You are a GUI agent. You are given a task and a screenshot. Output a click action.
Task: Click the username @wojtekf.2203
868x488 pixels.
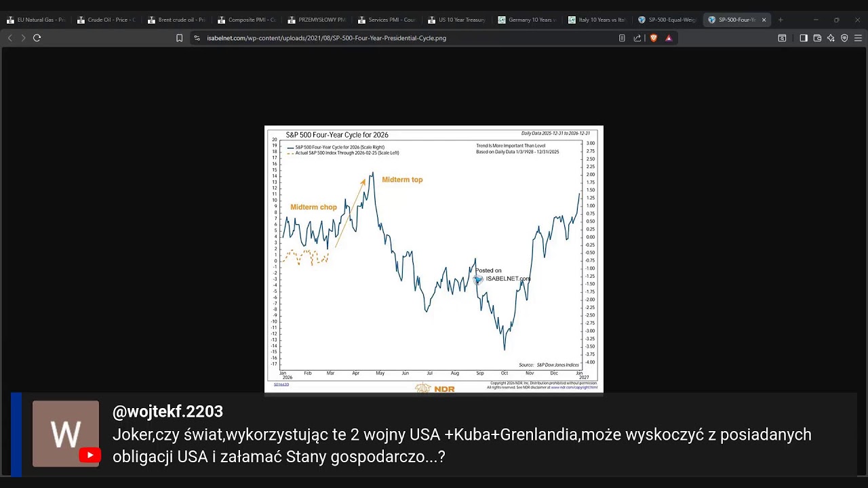(x=167, y=411)
